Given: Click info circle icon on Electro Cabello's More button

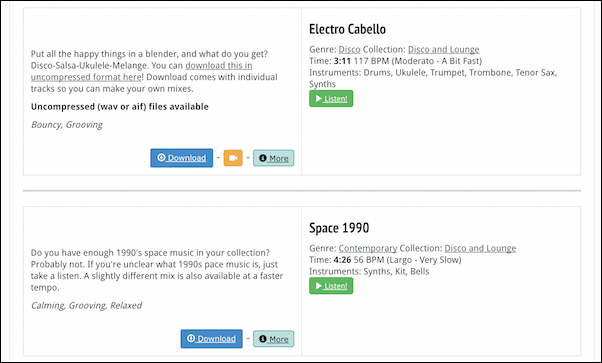Looking at the screenshot, I should point(263,158).
